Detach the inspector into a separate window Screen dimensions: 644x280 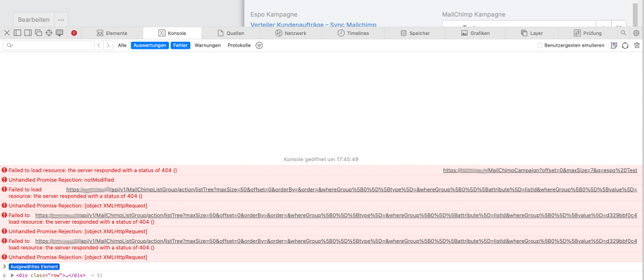38,33
